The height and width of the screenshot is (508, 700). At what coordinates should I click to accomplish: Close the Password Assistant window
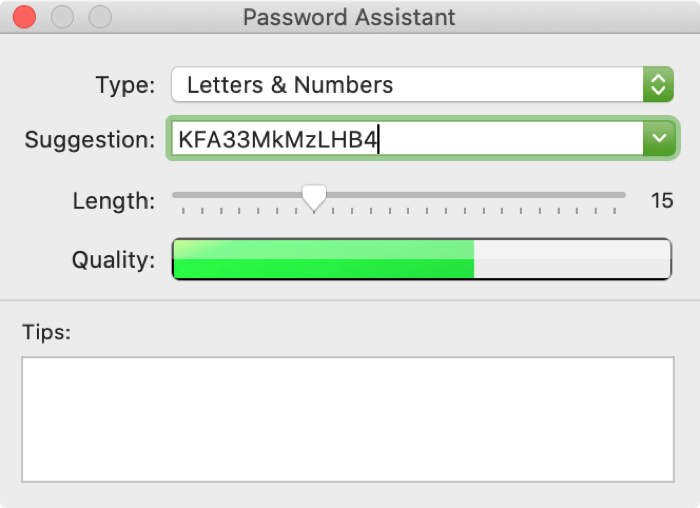click(23, 17)
